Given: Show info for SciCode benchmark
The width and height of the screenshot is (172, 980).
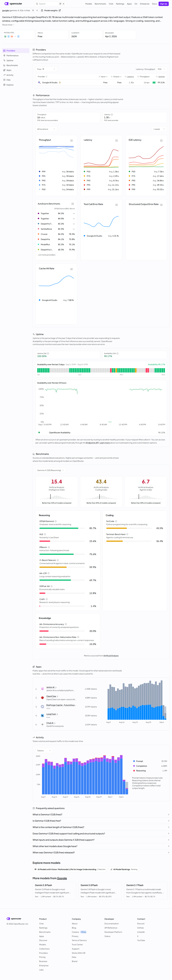Looking at the screenshot, I should click(x=116, y=521).
